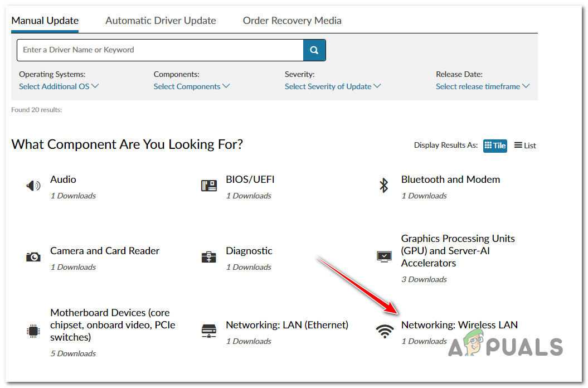Click the Bluetooth icon
This screenshot has width=588, height=388.
click(383, 186)
